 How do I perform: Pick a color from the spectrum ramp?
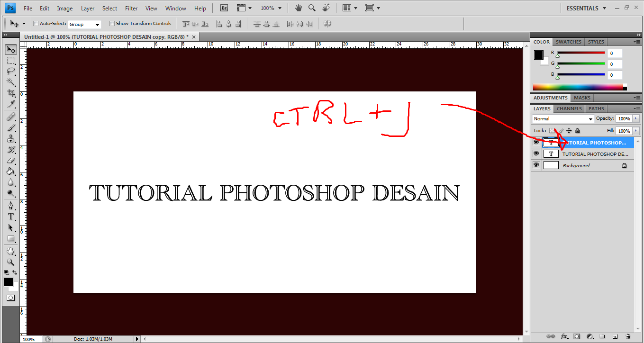pos(580,87)
